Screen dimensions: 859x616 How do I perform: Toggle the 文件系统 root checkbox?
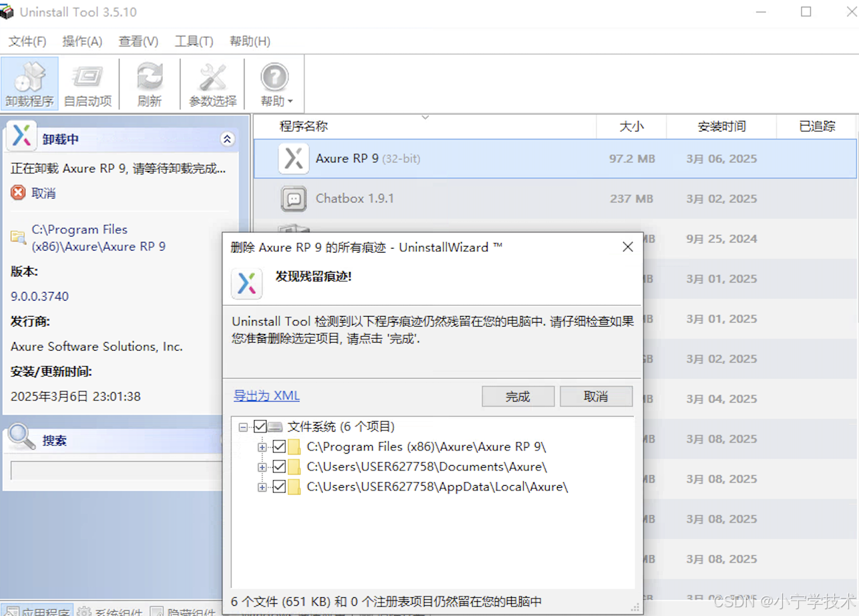click(261, 426)
